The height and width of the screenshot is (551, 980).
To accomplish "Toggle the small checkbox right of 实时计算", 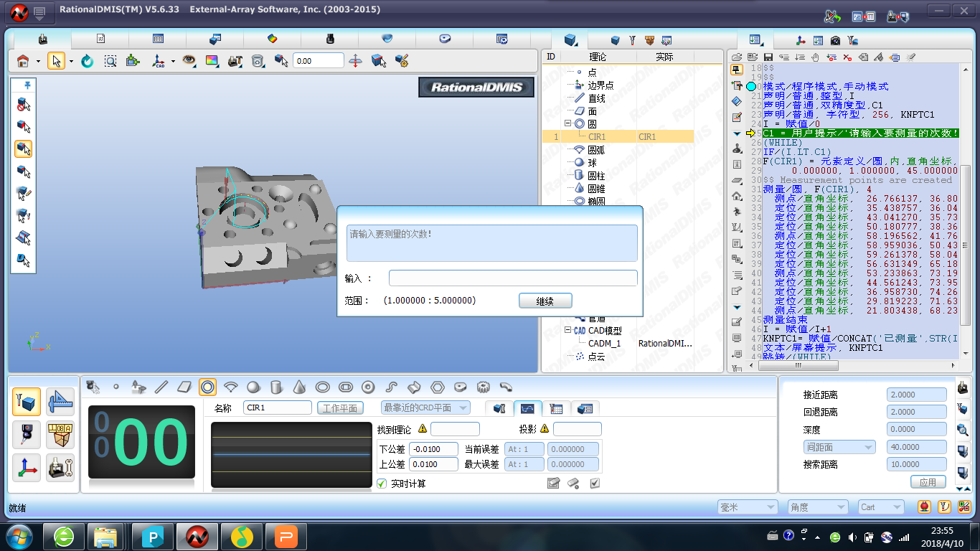I will click(595, 484).
